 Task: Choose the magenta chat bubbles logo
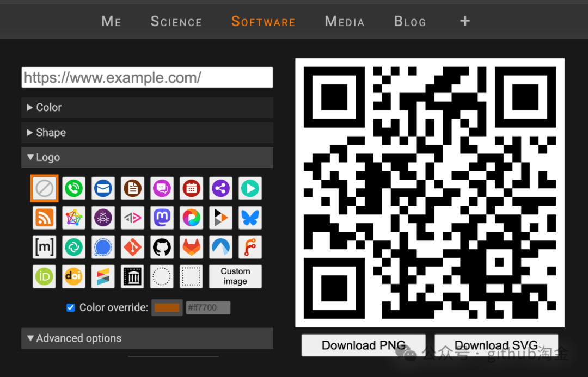coord(162,188)
